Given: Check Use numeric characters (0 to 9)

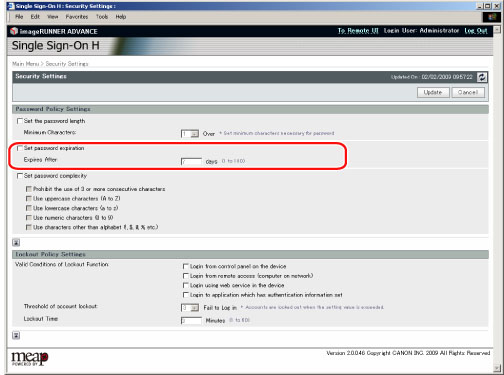Looking at the screenshot, I should tap(29, 218).
